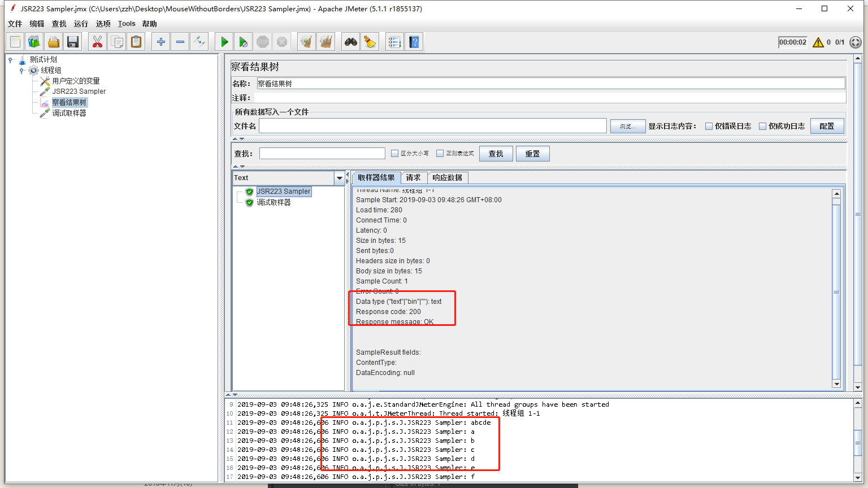Open the 查找 menu
Image resolution: width=868 pixels, height=488 pixels.
click(59, 24)
